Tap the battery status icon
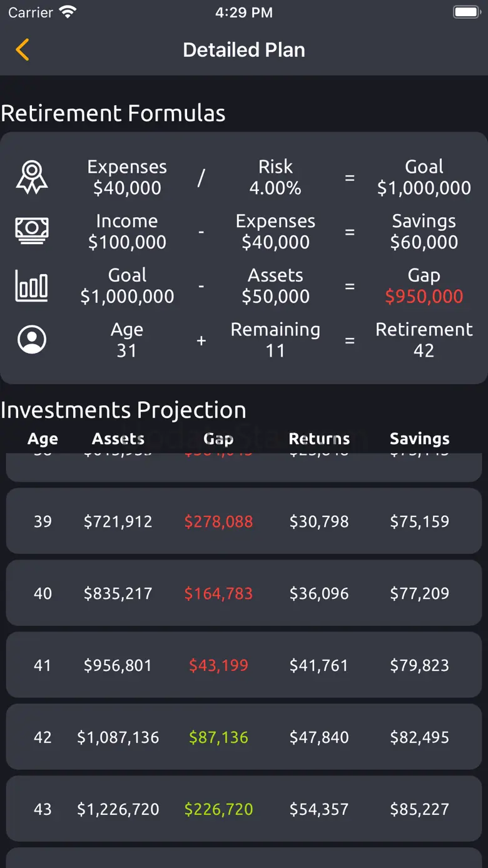This screenshot has height=868, width=488. tap(466, 12)
